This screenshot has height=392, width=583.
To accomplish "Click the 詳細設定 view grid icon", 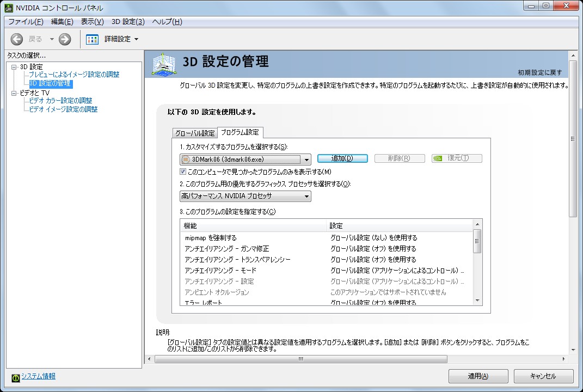I will (92, 39).
